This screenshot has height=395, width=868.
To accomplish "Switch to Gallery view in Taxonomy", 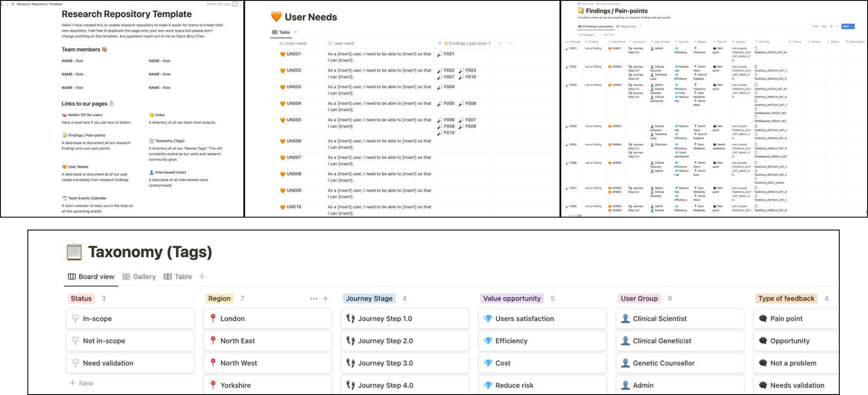I will [139, 277].
